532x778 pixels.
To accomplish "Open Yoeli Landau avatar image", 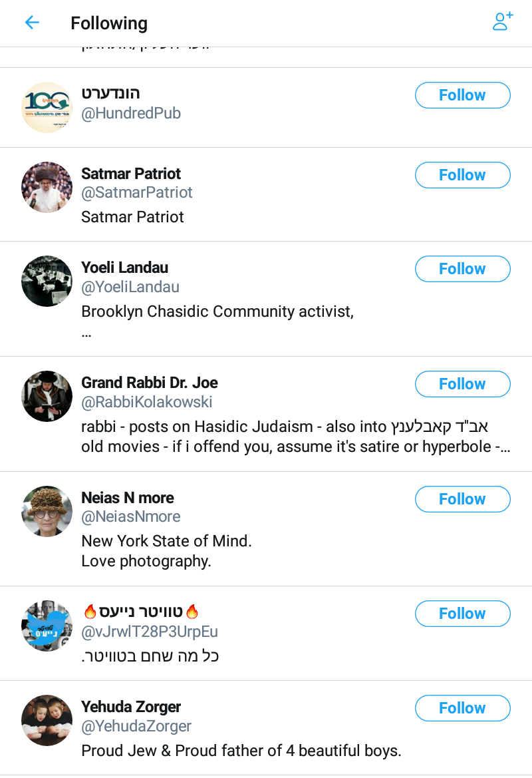I will pyautogui.click(x=47, y=281).
